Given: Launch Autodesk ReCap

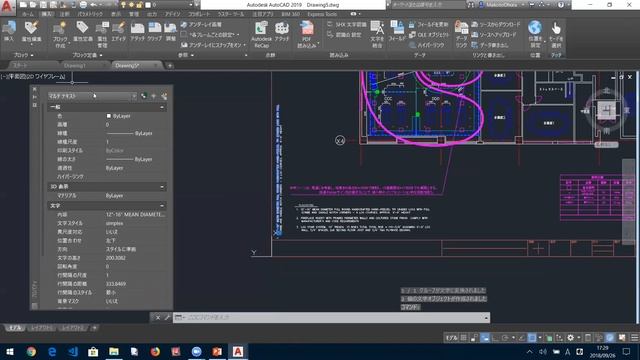Looking at the screenshot, I should (x=261, y=34).
